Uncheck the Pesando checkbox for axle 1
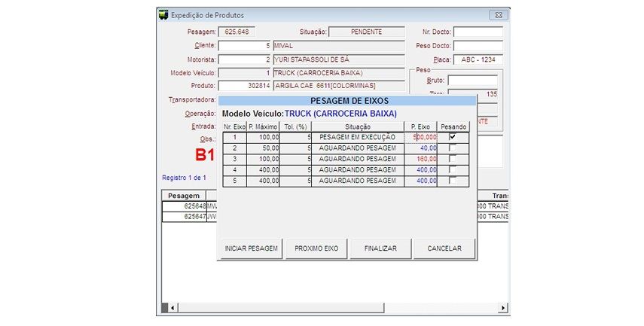The width and height of the screenshot is (644, 326). [x=452, y=138]
